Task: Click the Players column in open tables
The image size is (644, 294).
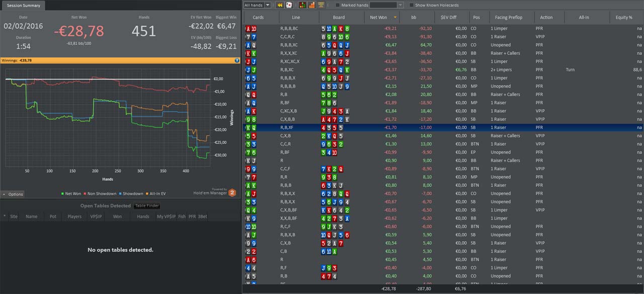Action: (74, 216)
